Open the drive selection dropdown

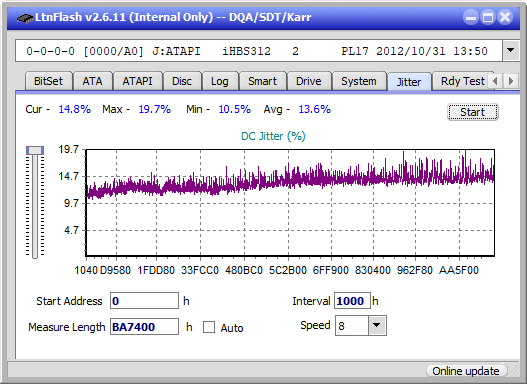(x=511, y=51)
